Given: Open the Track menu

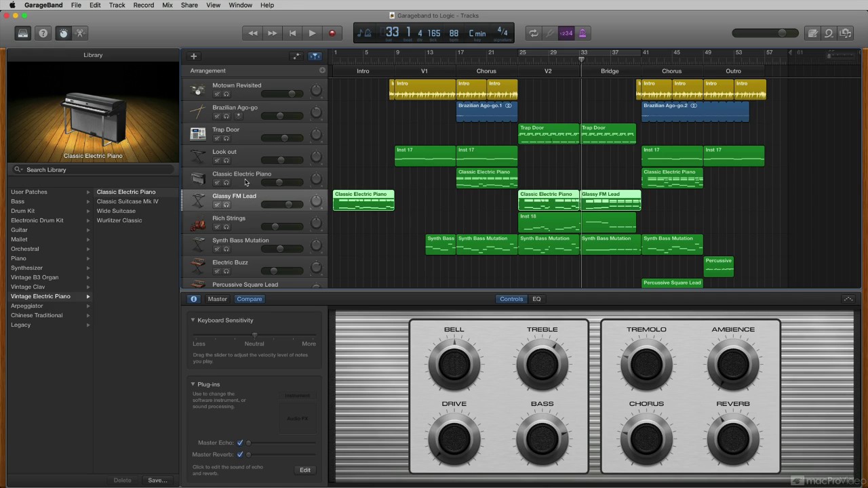Looking at the screenshot, I should tap(117, 5).
